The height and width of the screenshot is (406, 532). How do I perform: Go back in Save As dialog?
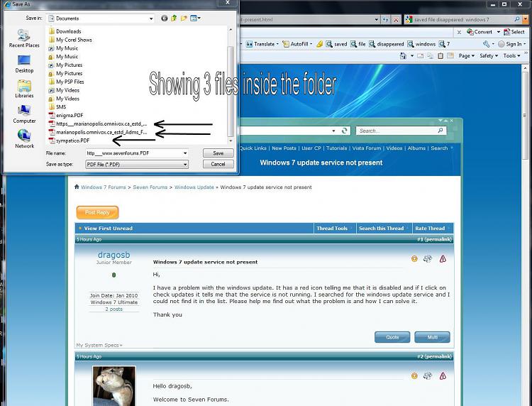tap(165, 18)
